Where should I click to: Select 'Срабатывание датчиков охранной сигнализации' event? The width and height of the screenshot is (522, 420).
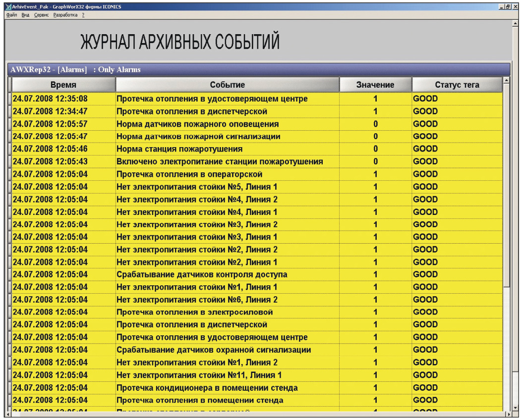click(x=214, y=350)
